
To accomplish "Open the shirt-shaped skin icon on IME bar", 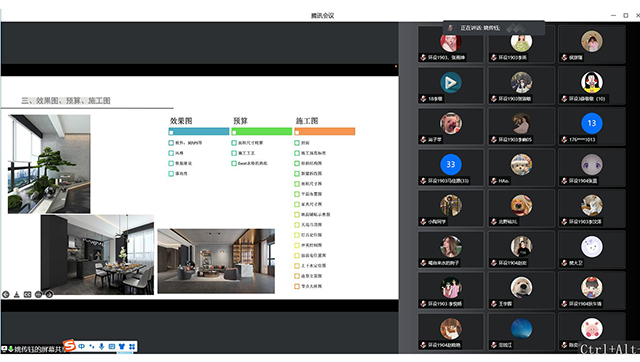I will [122, 346].
